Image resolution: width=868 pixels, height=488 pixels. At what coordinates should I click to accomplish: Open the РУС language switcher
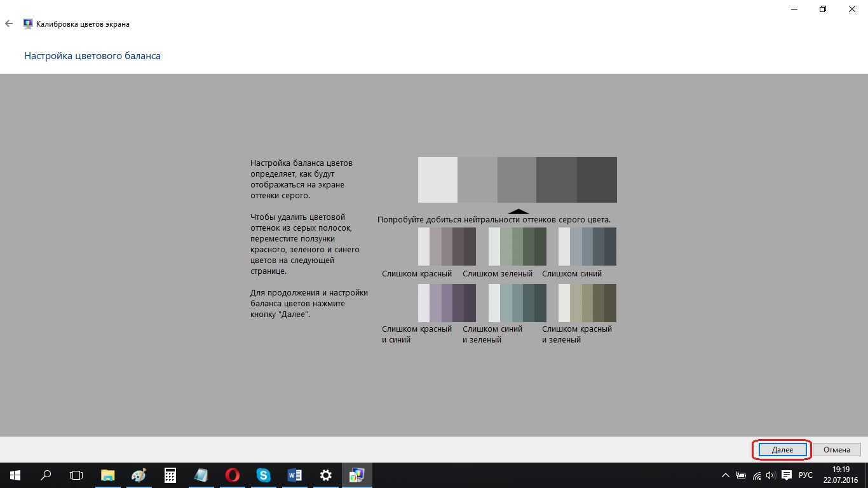tap(805, 475)
